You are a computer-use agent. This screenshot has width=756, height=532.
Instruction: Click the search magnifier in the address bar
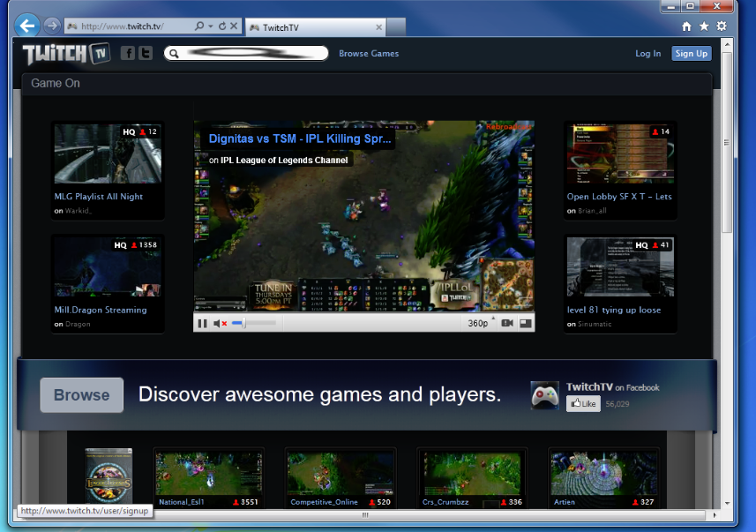(199, 26)
